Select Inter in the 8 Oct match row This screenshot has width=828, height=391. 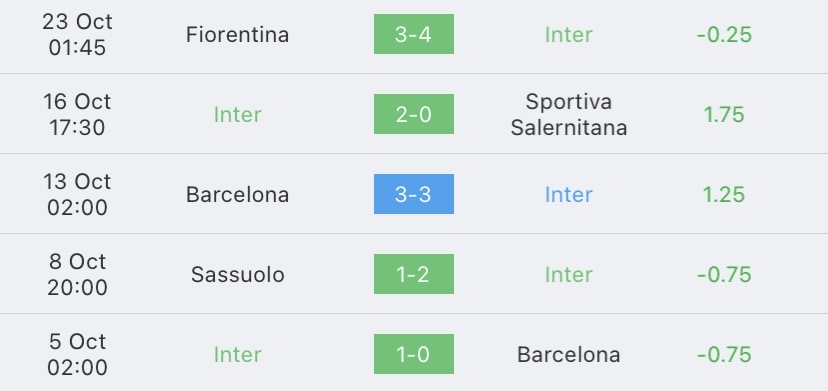569,274
